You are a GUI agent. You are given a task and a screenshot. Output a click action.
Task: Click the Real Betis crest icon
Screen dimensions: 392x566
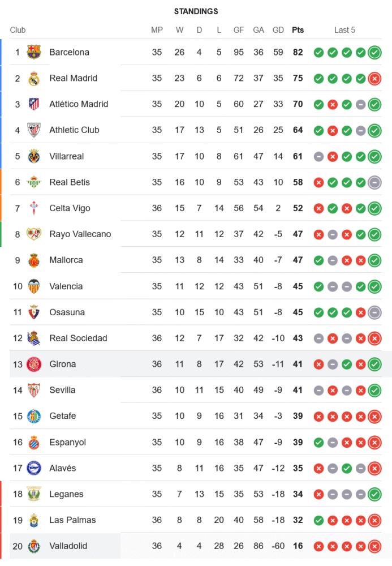(34, 182)
